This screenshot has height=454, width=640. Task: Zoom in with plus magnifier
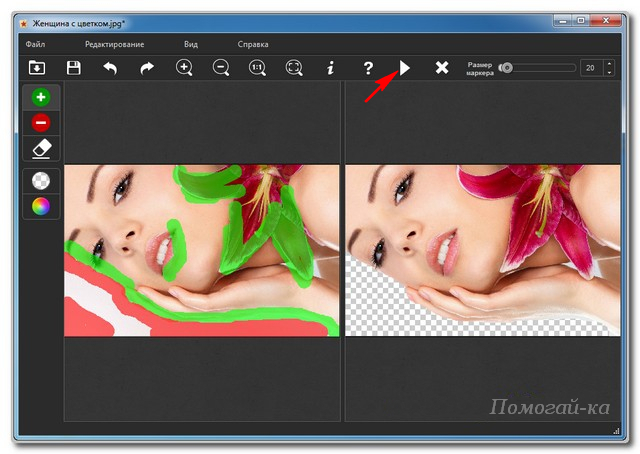184,67
